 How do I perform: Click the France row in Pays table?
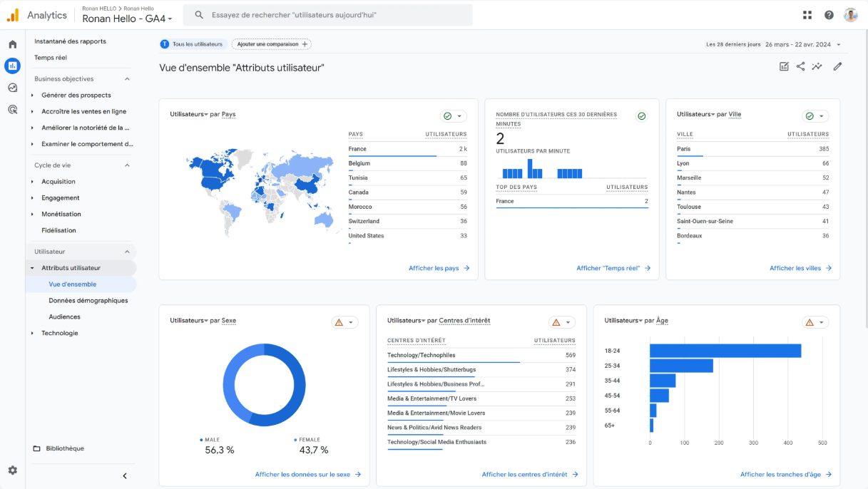click(407, 149)
